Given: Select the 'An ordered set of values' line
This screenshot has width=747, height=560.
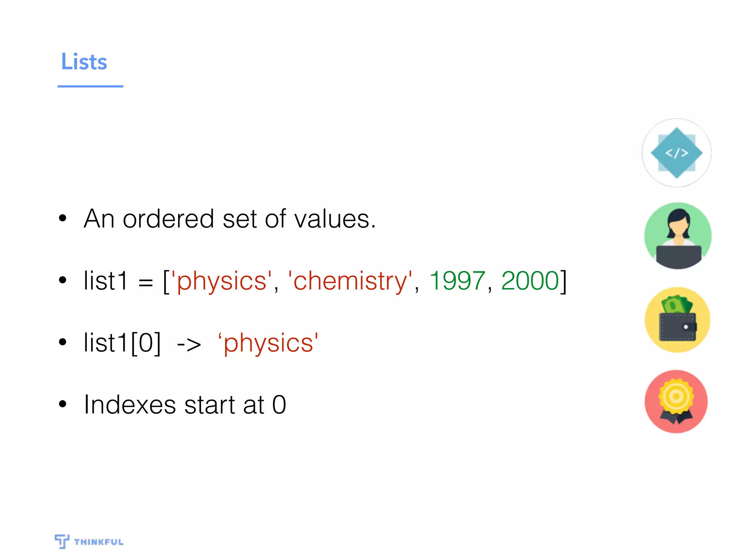Looking at the screenshot, I should (x=230, y=219).
